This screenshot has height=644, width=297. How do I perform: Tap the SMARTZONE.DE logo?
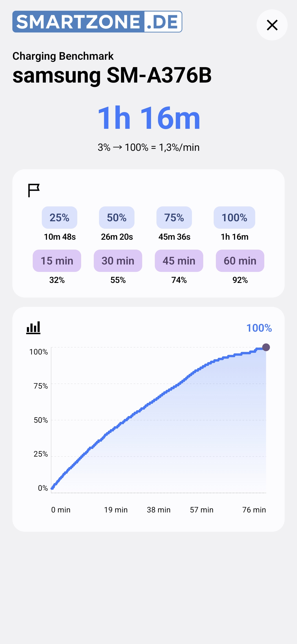[x=97, y=22]
